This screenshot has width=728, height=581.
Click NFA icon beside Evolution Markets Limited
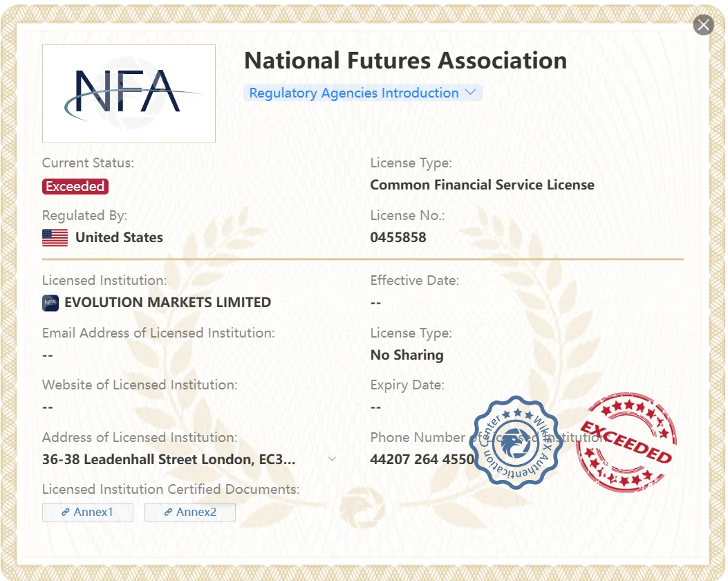pyautogui.click(x=50, y=303)
